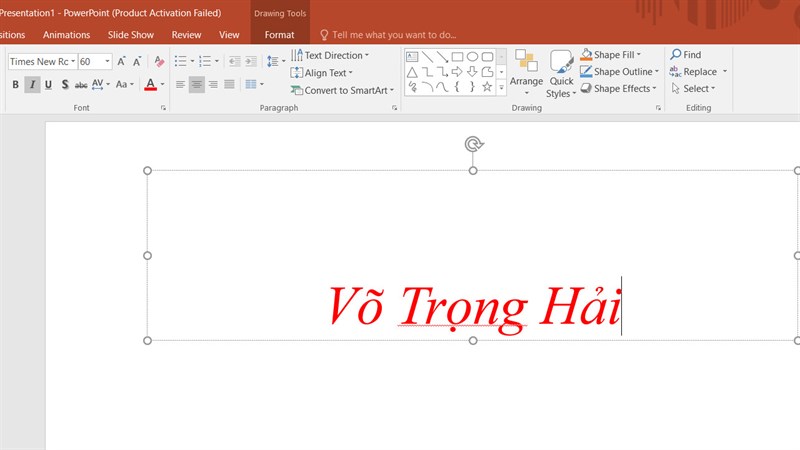Toggle Underline formatting
This screenshot has width=800, height=450.
point(48,85)
